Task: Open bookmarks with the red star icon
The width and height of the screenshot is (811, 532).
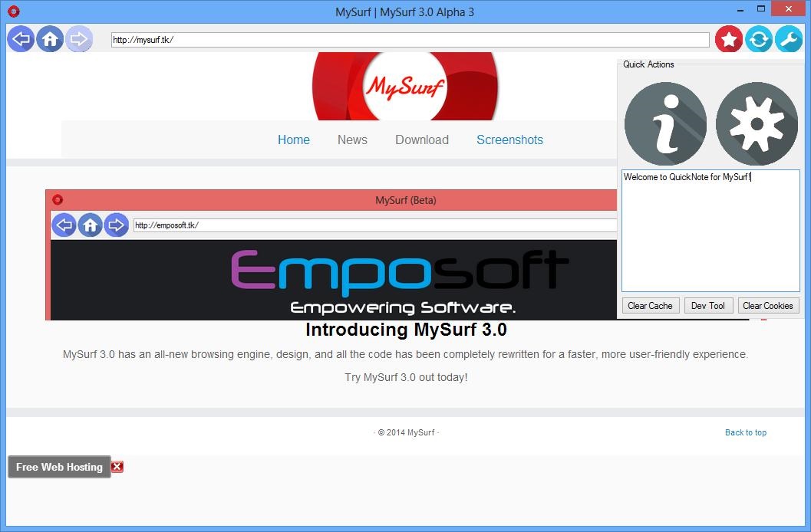Action: pyautogui.click(x=729, y=39)
